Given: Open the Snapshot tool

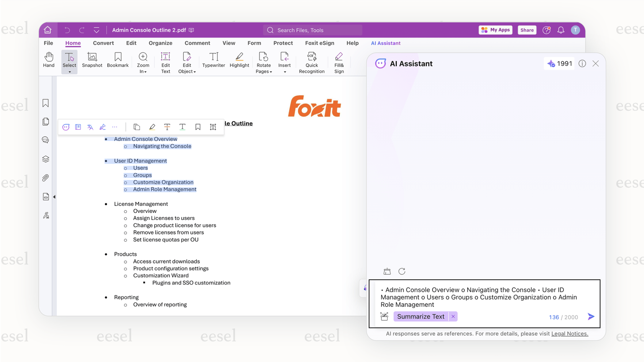Looking at the screenshot, I should (92, 61).
